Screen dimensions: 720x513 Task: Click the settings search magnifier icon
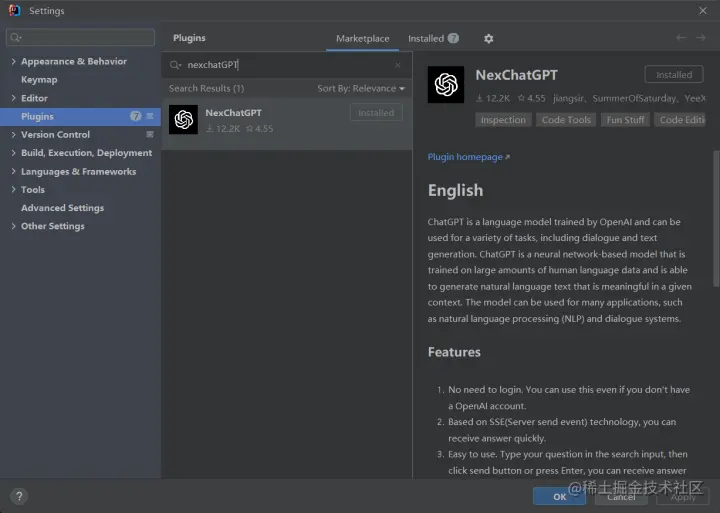pos(16,38)
